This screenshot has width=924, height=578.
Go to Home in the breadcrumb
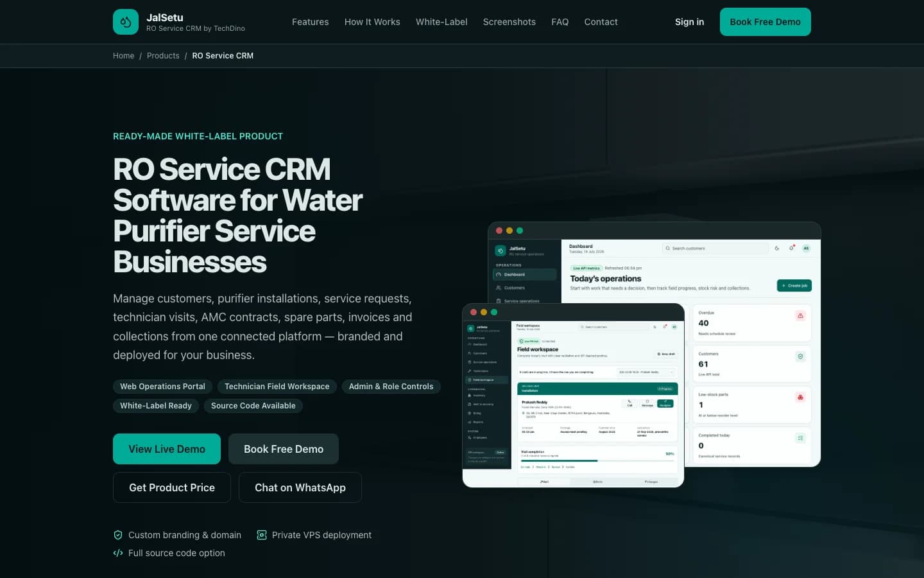pyautogui.click(x=124, y=56)
